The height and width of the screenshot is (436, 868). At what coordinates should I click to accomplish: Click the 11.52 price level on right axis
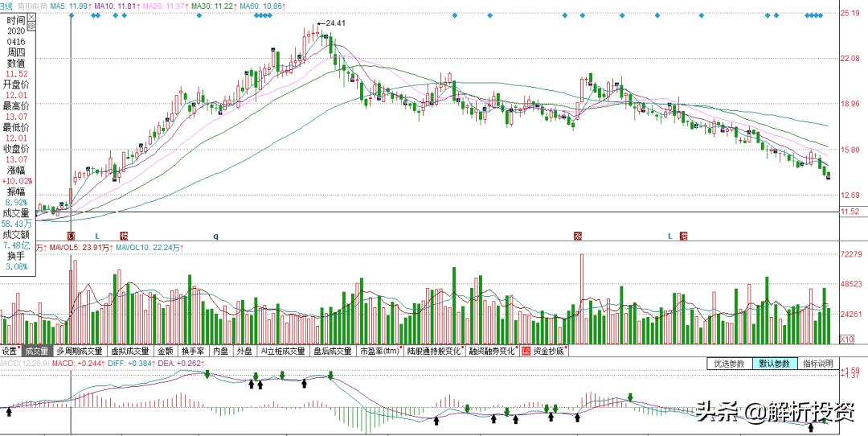(849, 212)
